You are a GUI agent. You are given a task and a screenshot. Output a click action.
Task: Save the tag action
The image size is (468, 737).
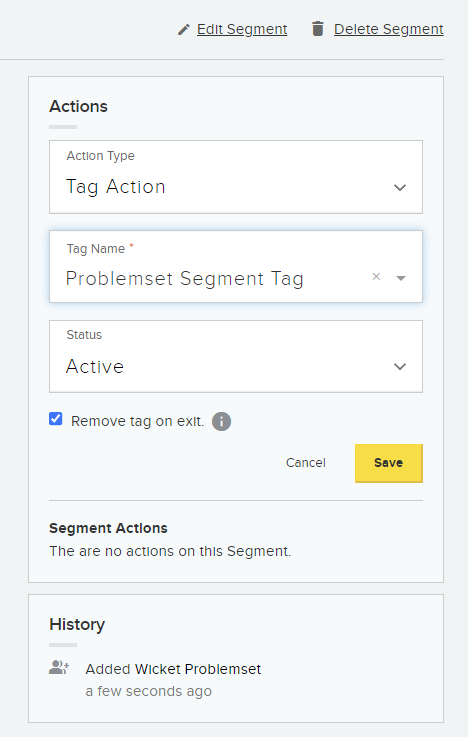click(389, 463)
